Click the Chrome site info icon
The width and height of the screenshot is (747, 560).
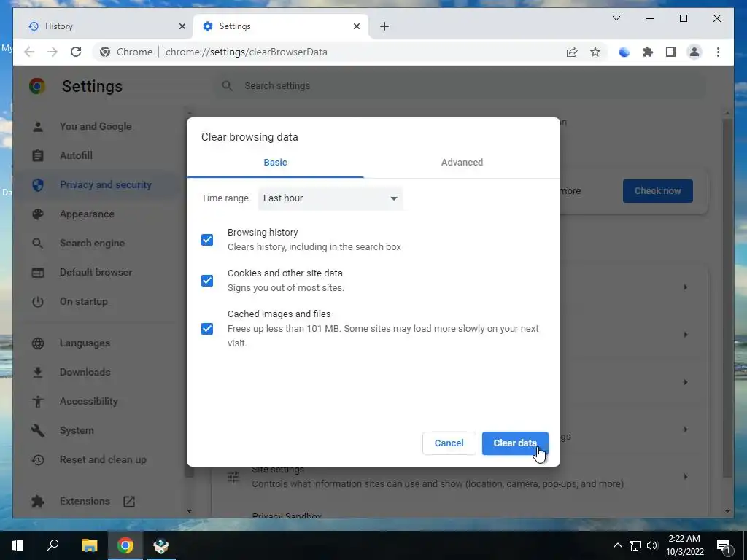105,52
